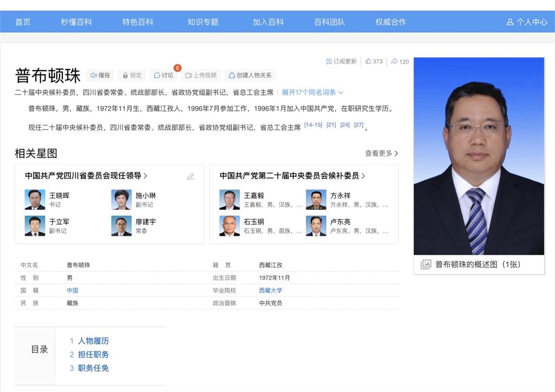Image resolution: width=555 pixels, height=392 pixels.
Task: Click the image gallery icon beside 概述图
Action: [426, 264]
